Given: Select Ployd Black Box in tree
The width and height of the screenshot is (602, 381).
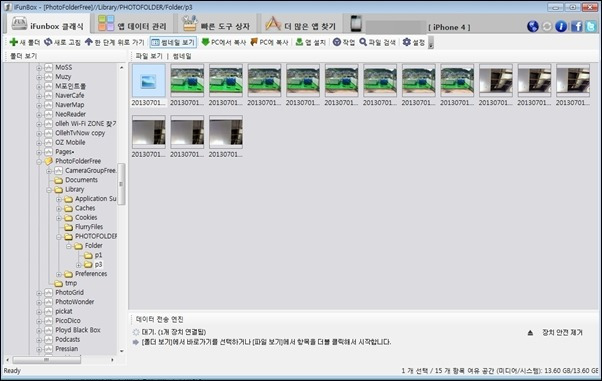Looking at the screenshot, I should coord(78,330).
